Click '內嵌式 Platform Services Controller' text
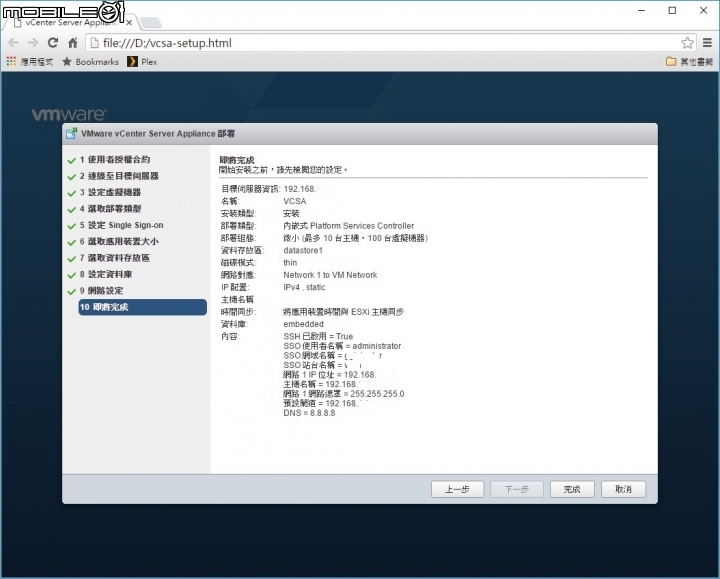Screen dimensions: 720x579 coord(349,226)
